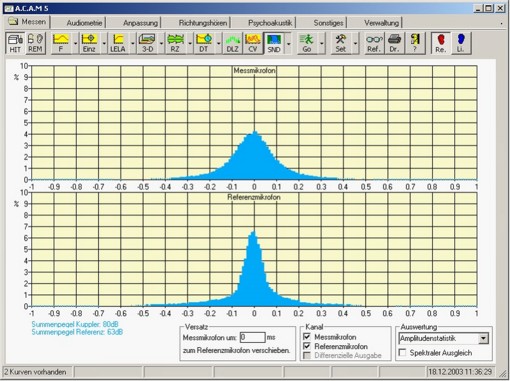The height and width of the screenshot is (381, 510).
Task: Open the Verwaltung tab
Action: point(381,23)
